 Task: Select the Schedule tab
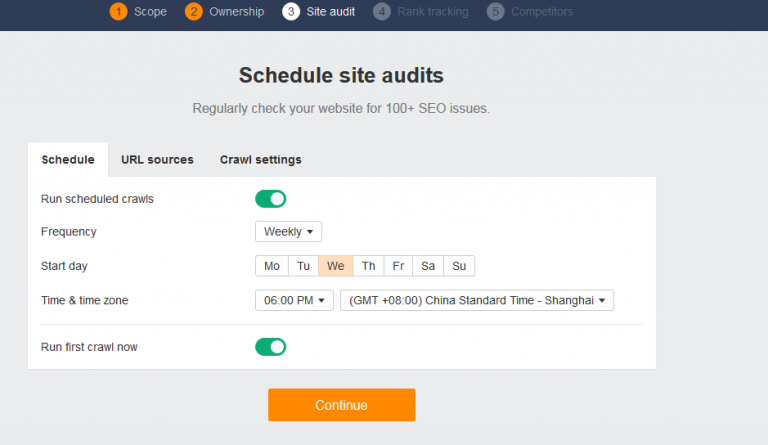(x=68, y=160)
